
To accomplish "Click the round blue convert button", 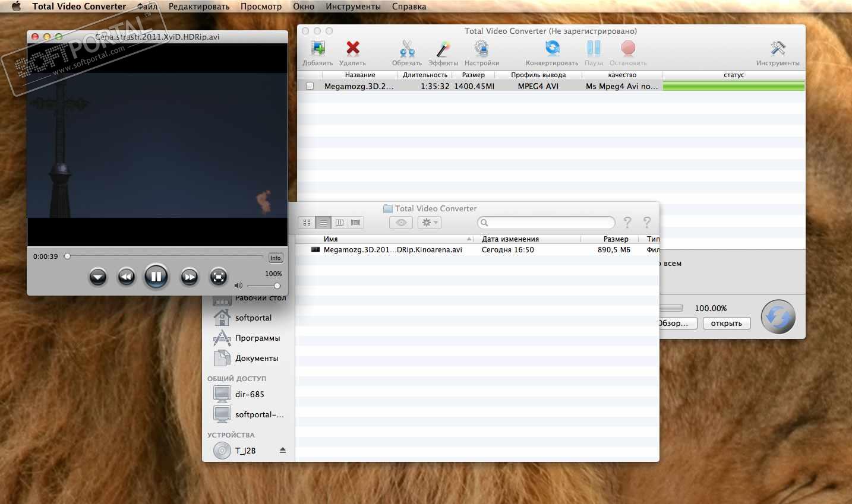I will [x=778, y=317].
